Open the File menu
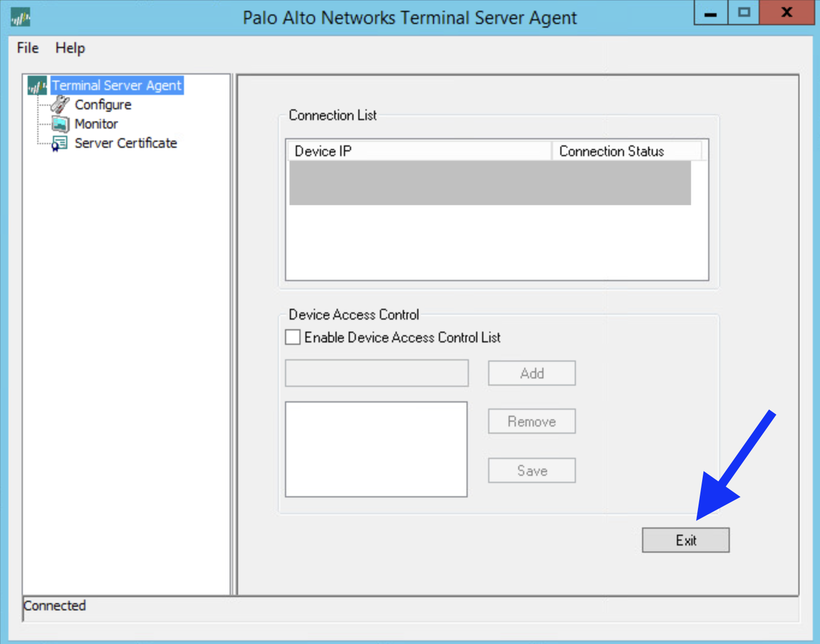 [x=26, y=48]
